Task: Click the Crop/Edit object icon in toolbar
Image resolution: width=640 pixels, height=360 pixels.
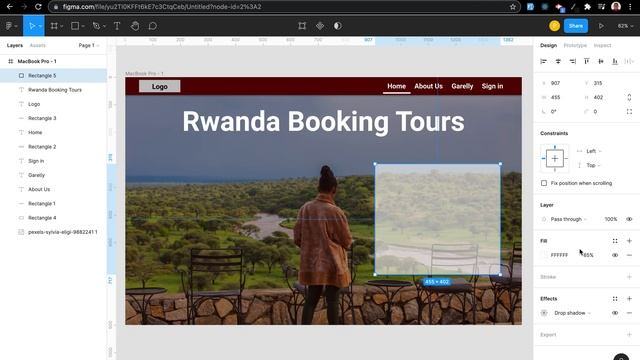Action: (x=302, y=26)
